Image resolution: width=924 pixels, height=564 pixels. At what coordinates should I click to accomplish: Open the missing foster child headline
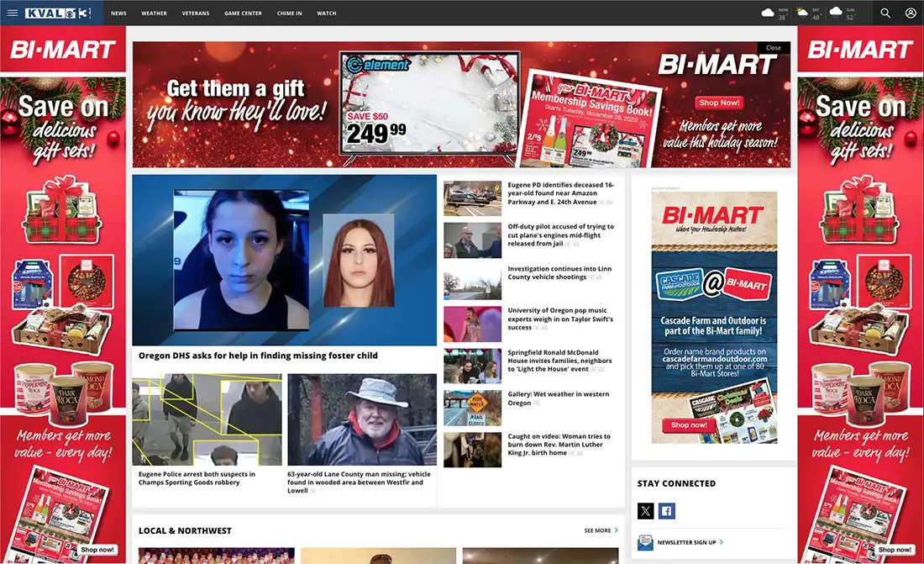258,356
